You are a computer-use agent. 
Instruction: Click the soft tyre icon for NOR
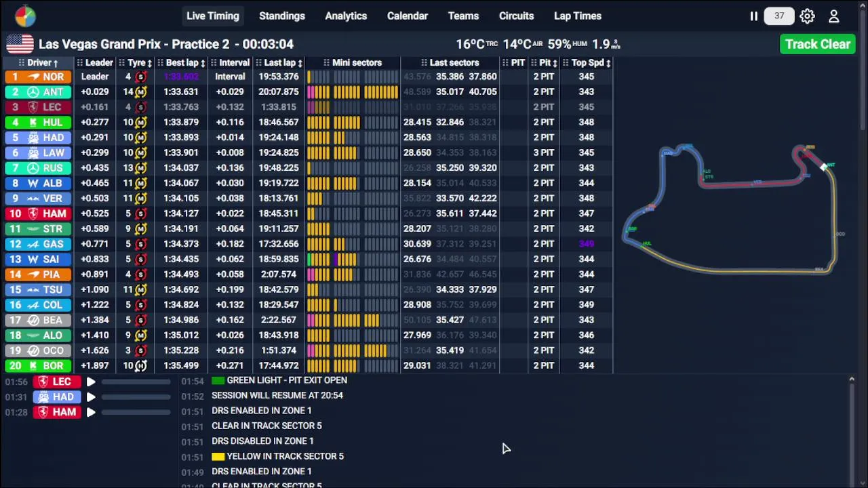coord(140,77)
